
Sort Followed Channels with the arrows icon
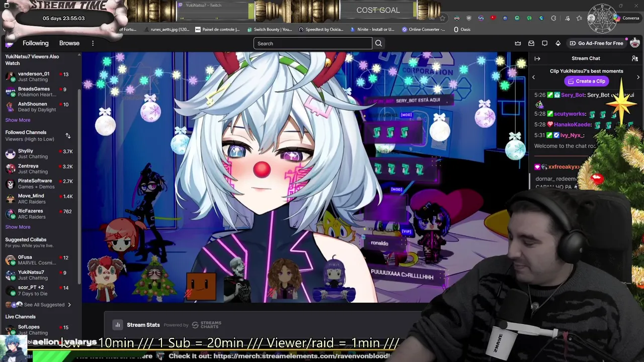pos(68,136)
